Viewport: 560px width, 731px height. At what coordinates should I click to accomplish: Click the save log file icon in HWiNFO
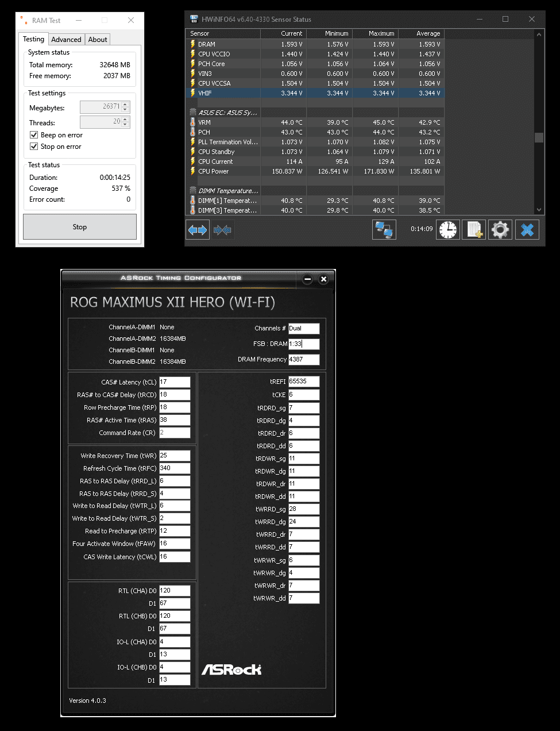pyautogui.click(x=474, y=230)
